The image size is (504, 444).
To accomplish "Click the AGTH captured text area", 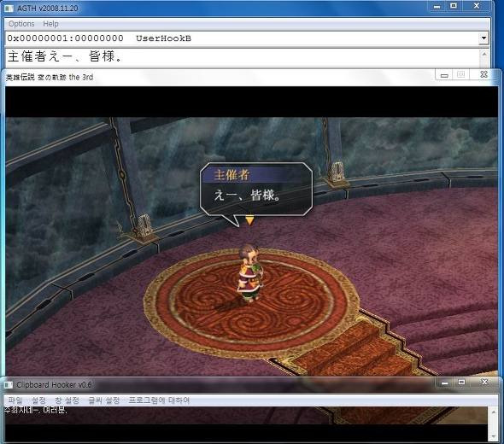I will click(243, 57).
